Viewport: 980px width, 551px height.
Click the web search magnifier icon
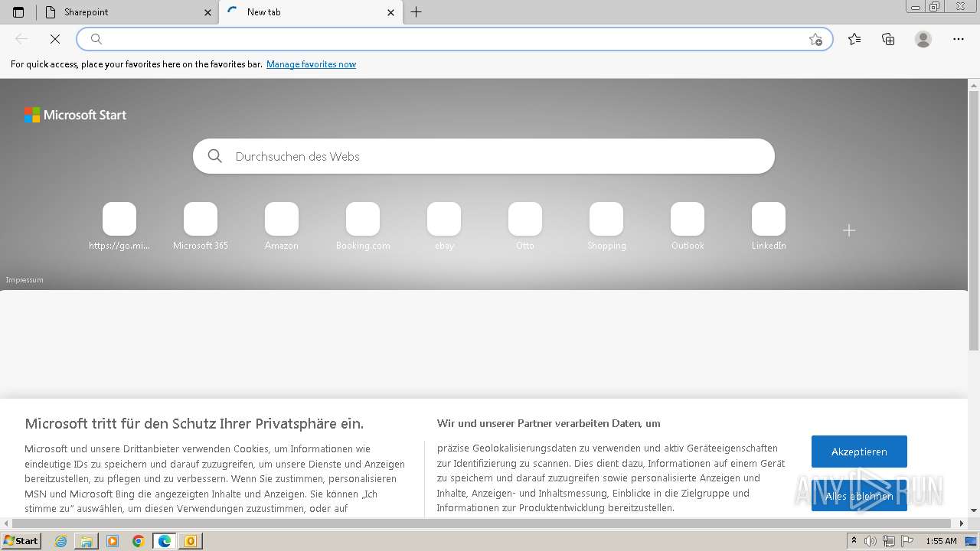coord(215,156)
